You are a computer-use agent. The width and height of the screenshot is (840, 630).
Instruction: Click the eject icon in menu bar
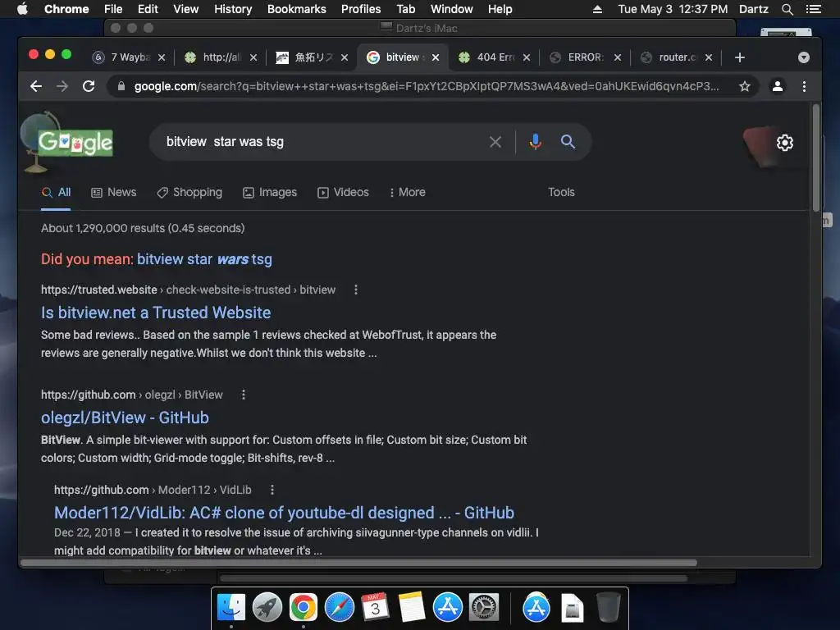pos(597,9)
